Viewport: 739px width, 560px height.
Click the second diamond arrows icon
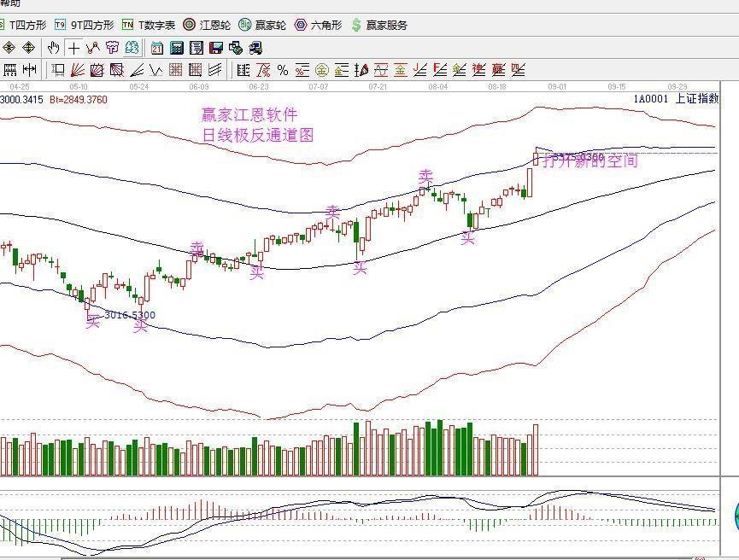pos(29,48)
